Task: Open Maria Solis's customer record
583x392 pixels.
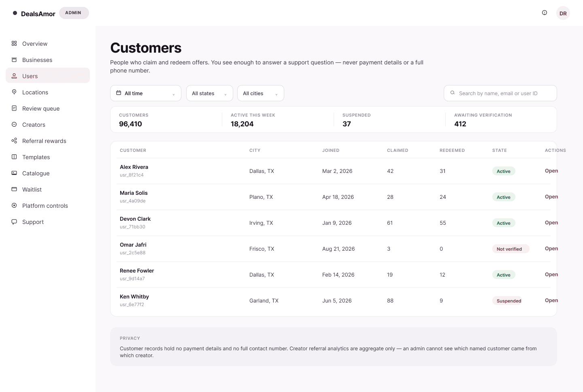Action: pos(551,197)
